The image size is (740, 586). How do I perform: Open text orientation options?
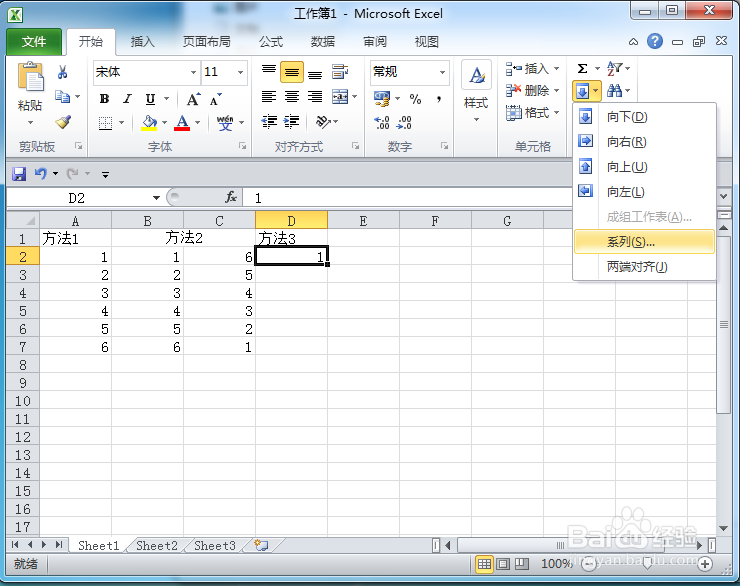327,122
